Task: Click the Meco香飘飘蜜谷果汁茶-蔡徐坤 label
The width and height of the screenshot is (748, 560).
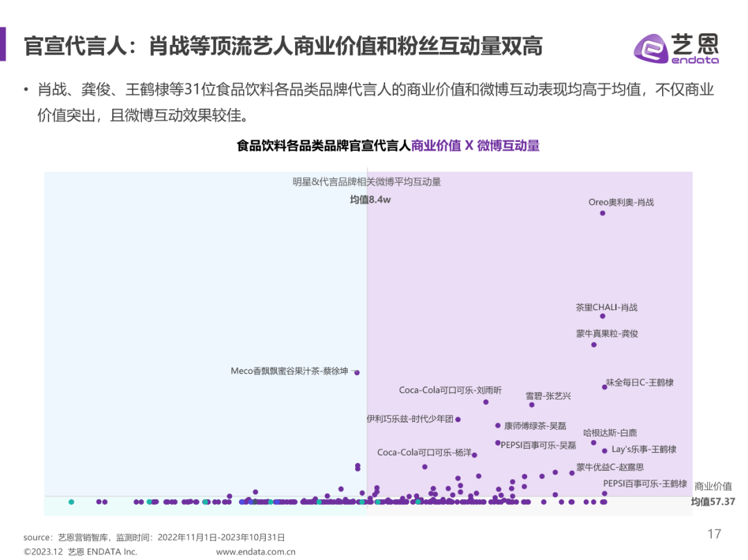Action: click(290, 371)
